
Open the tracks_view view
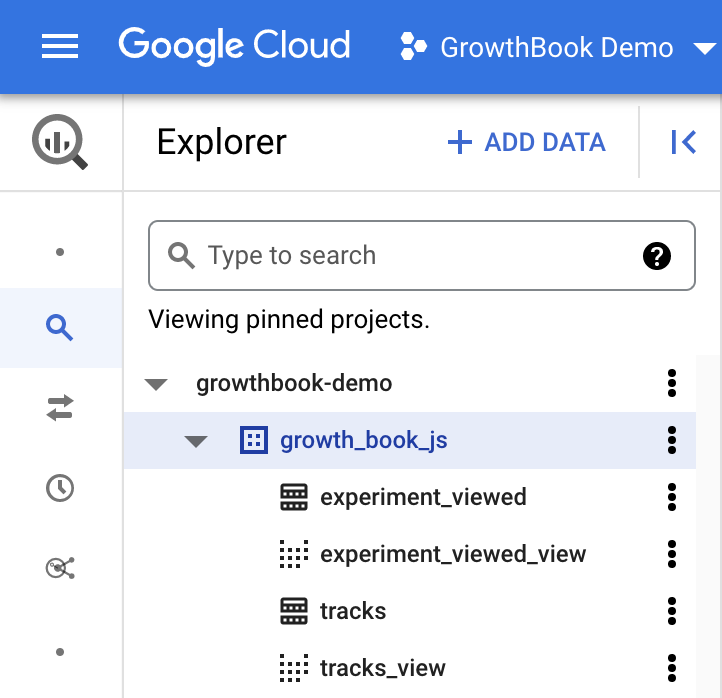pos(383,668)
